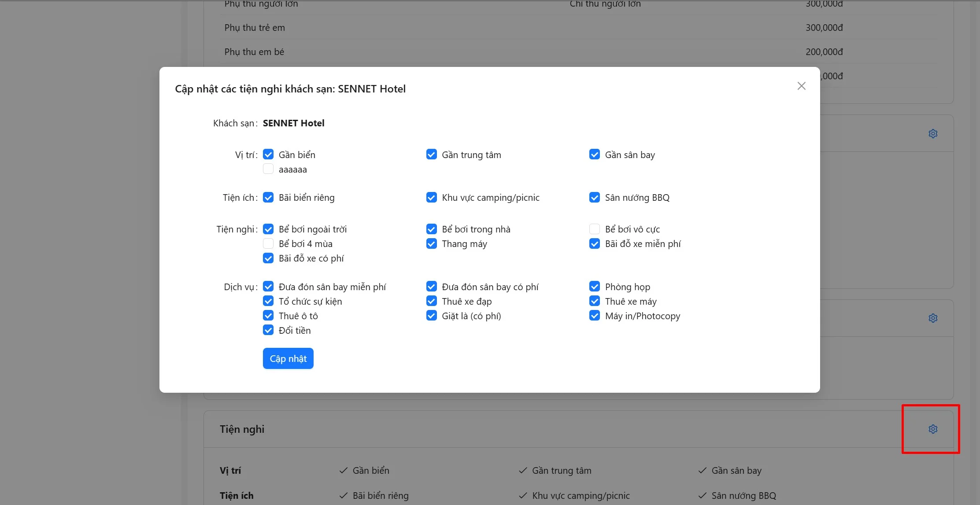Viewport: 980px width, 505px height.
Task: Enable the aaaaaa location checkbox
Action: (x=268, y=169)
